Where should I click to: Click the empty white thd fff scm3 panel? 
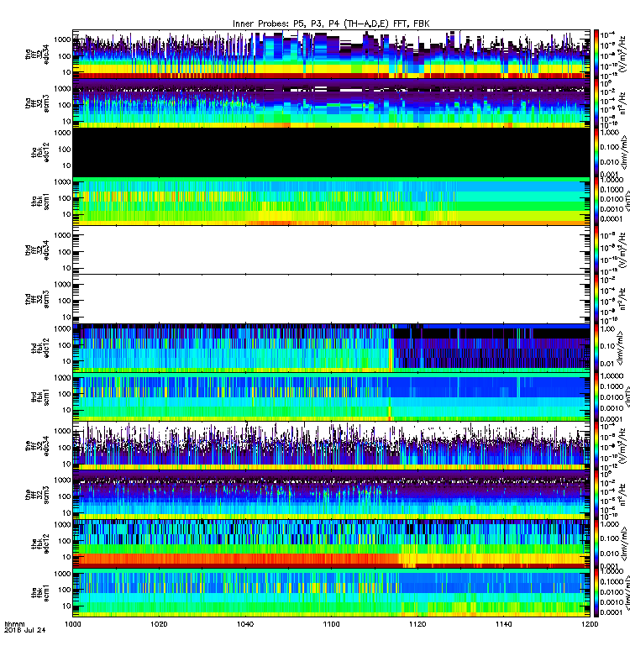tap(331, 299)
